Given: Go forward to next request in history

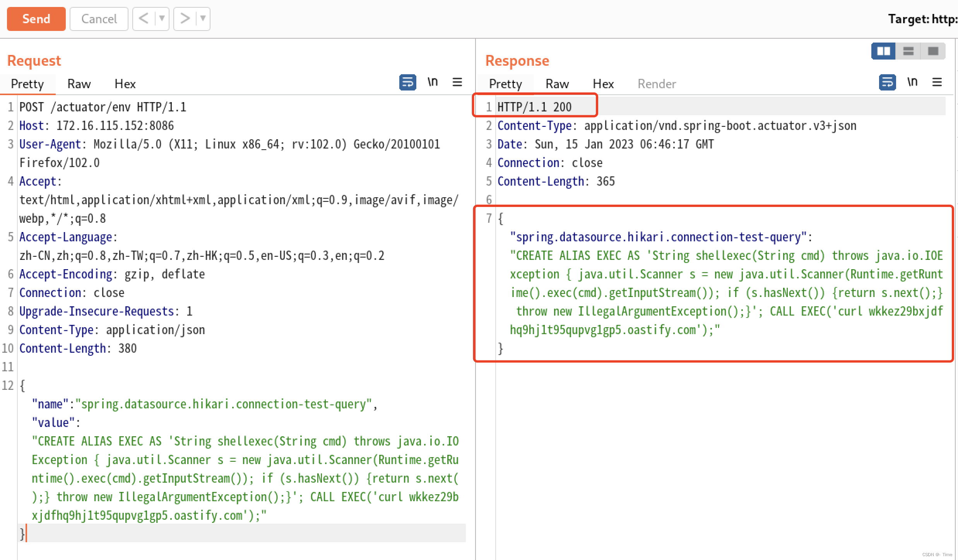Looking at the screenshot, I should coord(185,19).
